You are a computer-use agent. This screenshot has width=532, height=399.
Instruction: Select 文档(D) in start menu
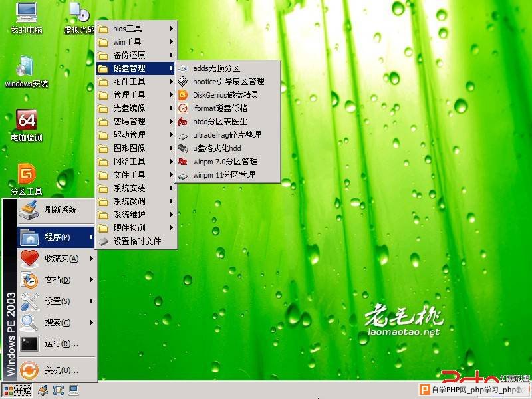pos(57,280)
